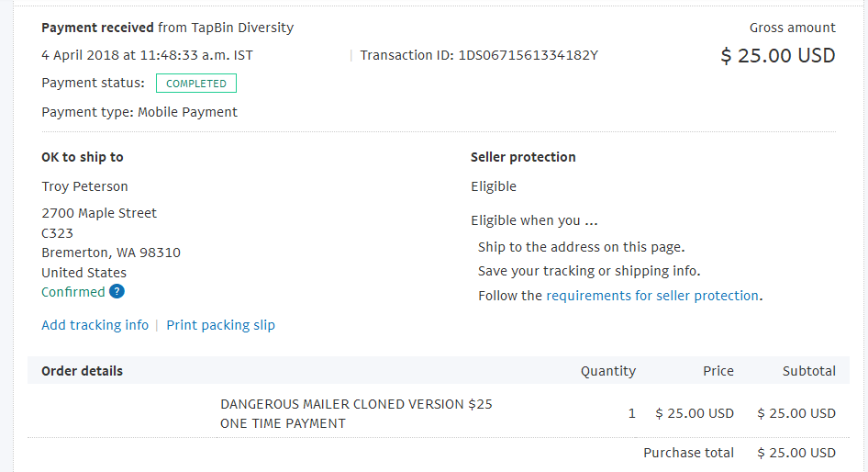Click the COMPLETED payment status badge
868x472 pixels.
coord(196,83)
